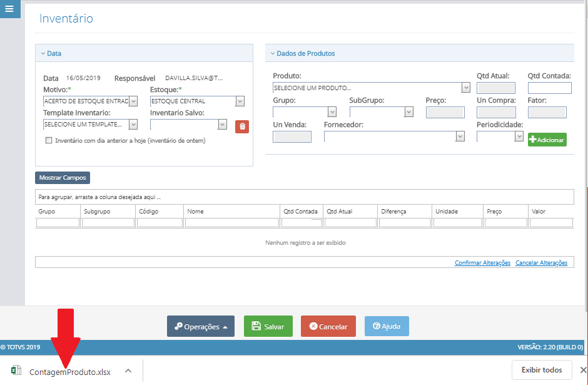
Task: Sort by Diferença column header
Action: (x=393, y=211)
